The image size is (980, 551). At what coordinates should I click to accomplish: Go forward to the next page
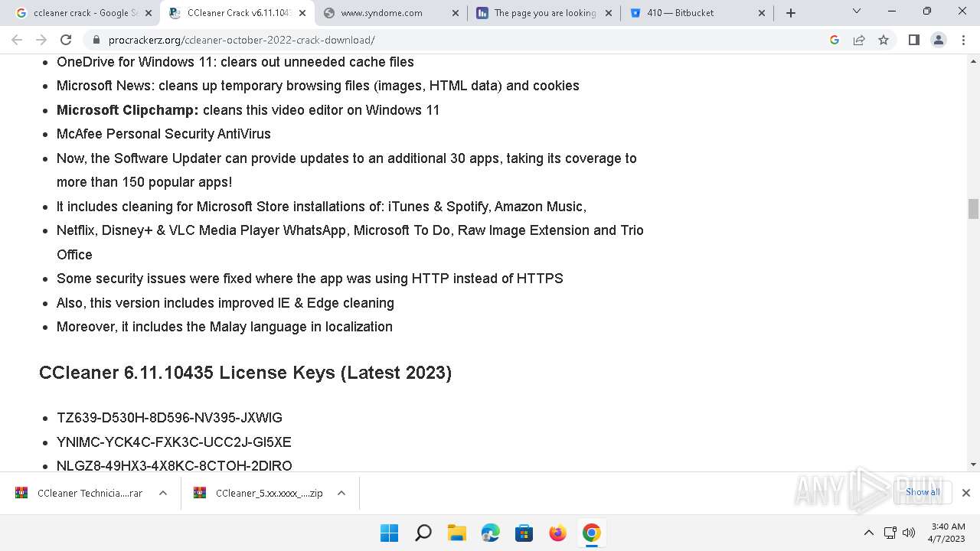(41, 40)
